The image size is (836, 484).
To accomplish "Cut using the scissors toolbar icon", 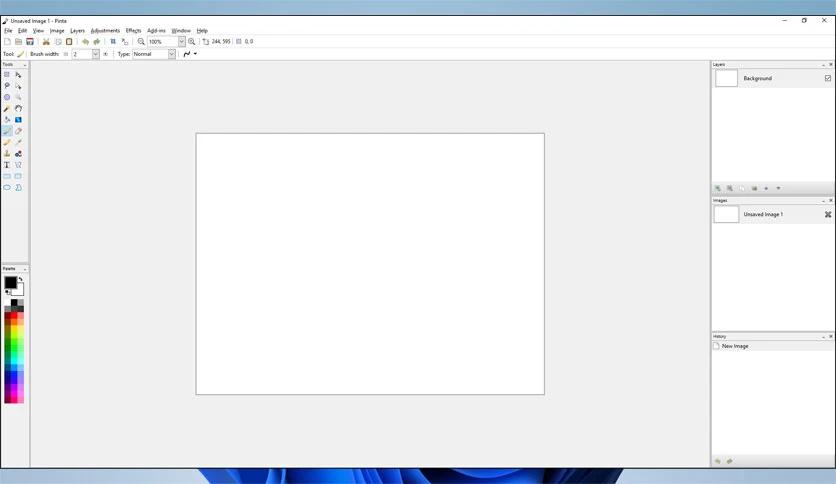I will click(46, 42).
